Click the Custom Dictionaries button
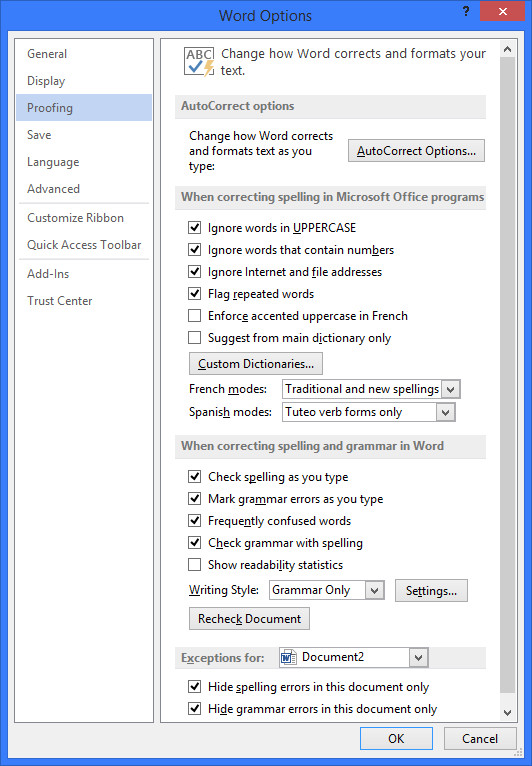 (255, 364)
